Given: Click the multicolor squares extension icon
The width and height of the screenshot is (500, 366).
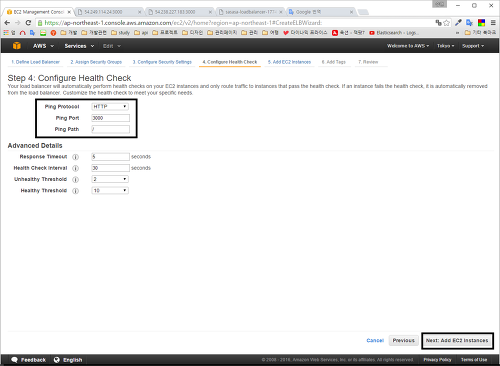Looking at the screenshot, I should [x=481, y=23].
